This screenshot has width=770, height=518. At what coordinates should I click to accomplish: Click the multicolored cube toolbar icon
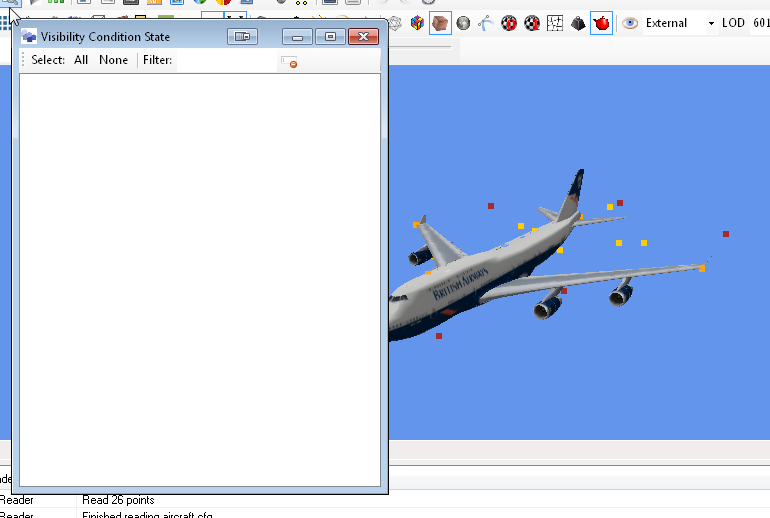[x=417, y=23]
